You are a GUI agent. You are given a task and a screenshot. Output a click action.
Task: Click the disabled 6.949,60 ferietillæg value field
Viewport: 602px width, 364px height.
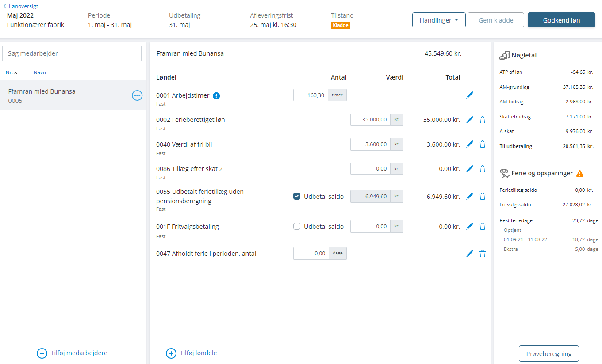pyautogui.click(x=370, y=196)
